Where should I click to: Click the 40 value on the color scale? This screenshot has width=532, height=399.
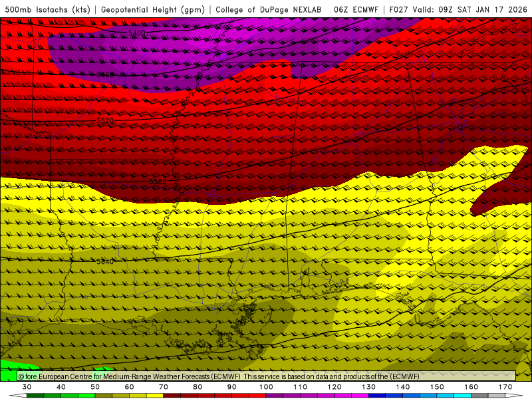tap(61, 387)
